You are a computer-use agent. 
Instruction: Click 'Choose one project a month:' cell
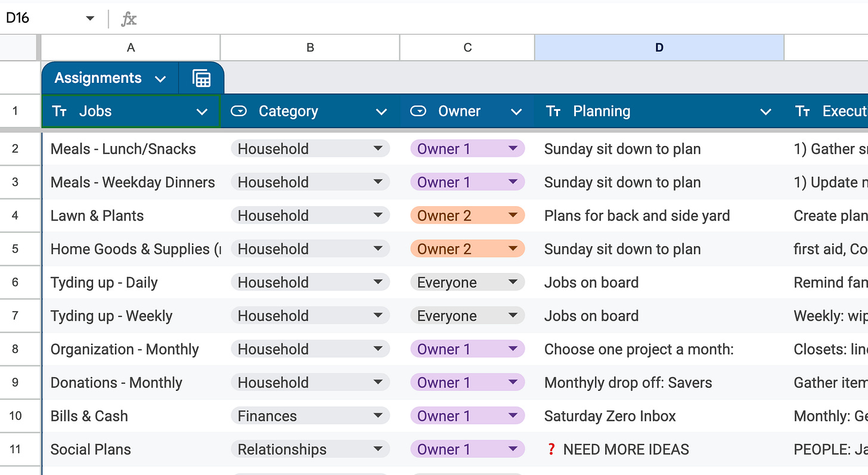pos(659,349)
